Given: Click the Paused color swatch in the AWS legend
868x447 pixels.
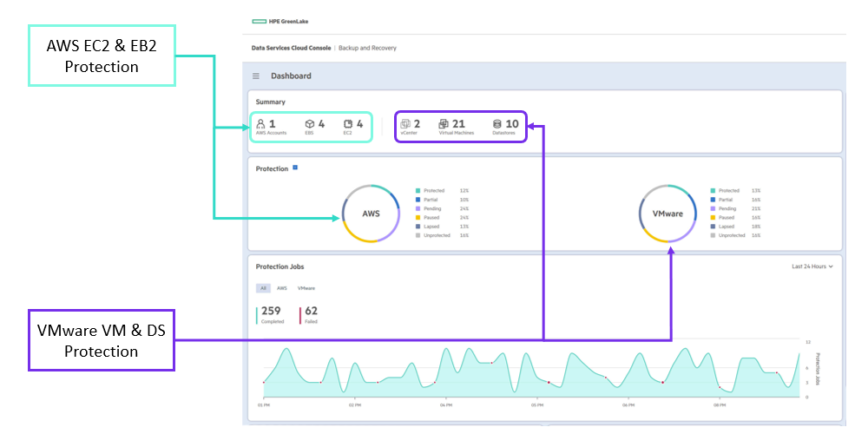Looking at the screenshot, I should click(418, 217).
